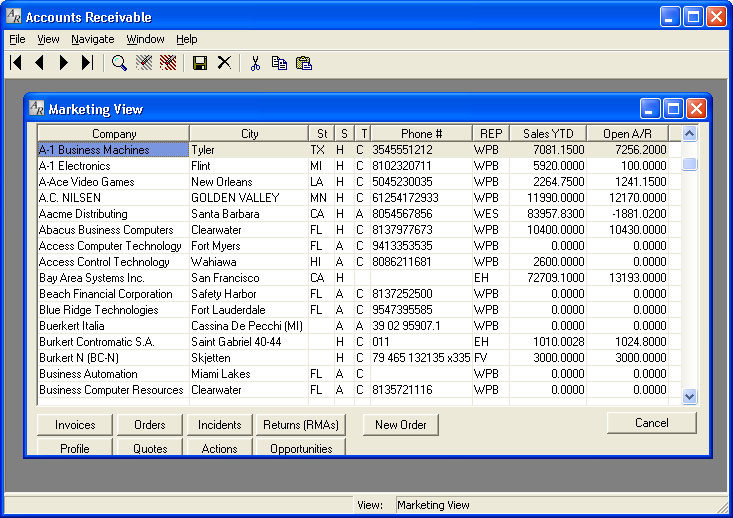The width and height of the screenshot is (733, 518).
Task: Cut with the scissors icon
Action: (x=255, y=63)
